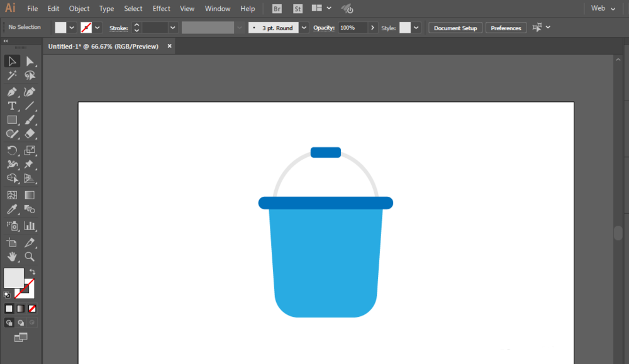The image size is (629, 364).
Task: Open Adobe Bridge via Br icon
Action: (277, 9)
